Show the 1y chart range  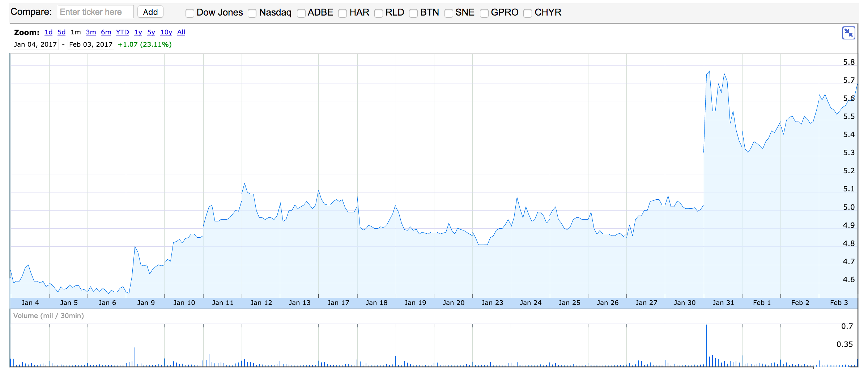click(x=138, y=32)
